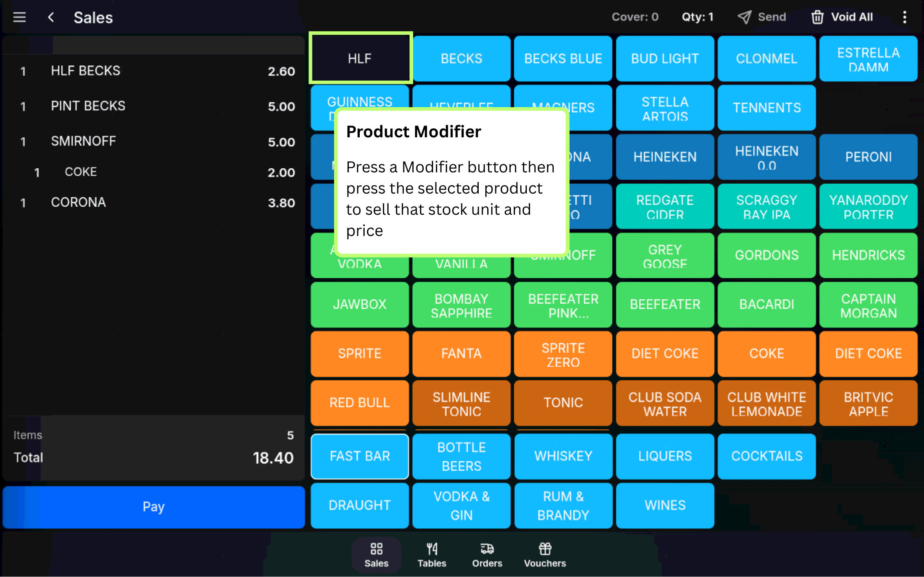The image size is (924, 577).
Task: Open the hamburger menu icon
Action: 19,17
